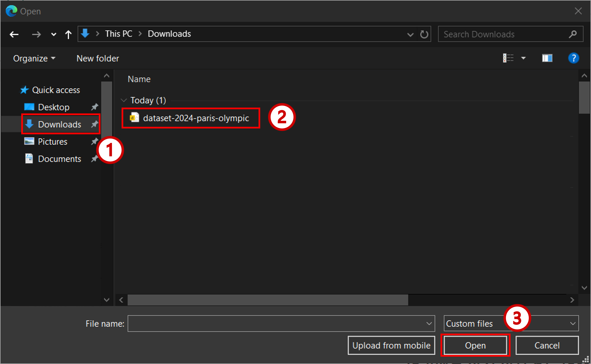Open the view options dropdown arrow
Screen dimensions: 591x364
(x=523, y=58)
